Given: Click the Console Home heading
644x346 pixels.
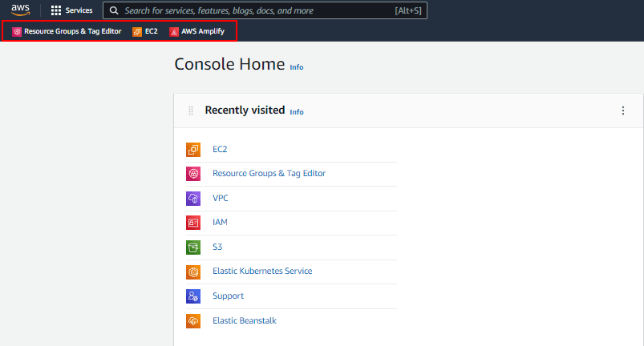Looking at the screenshot, I should point(229,64).
